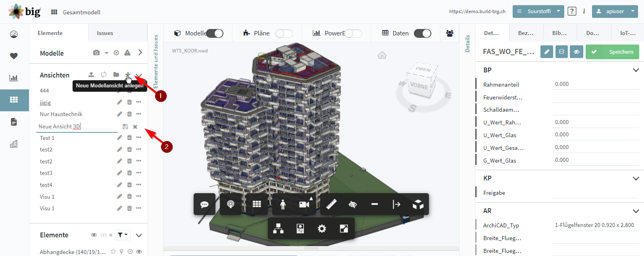This screenshot has width=644, height=256.
Task: Open the camera dropdown arrow in Modelle
Action: (106, 52)
